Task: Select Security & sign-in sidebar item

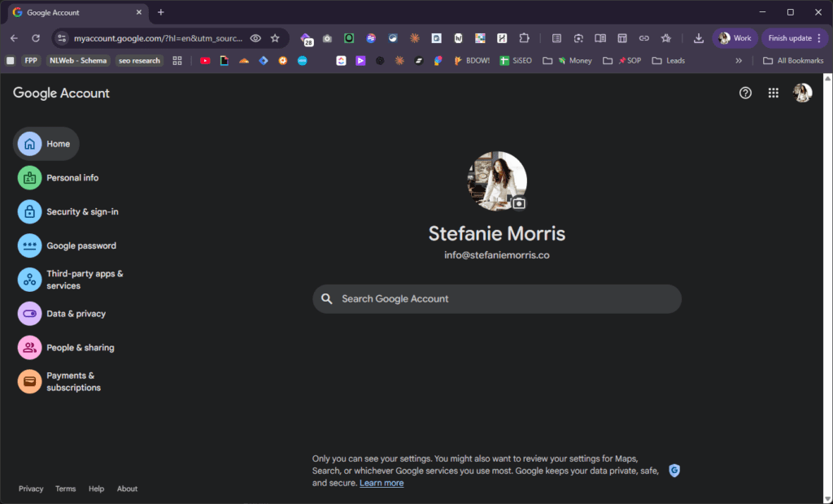Action: coord(82,212)
